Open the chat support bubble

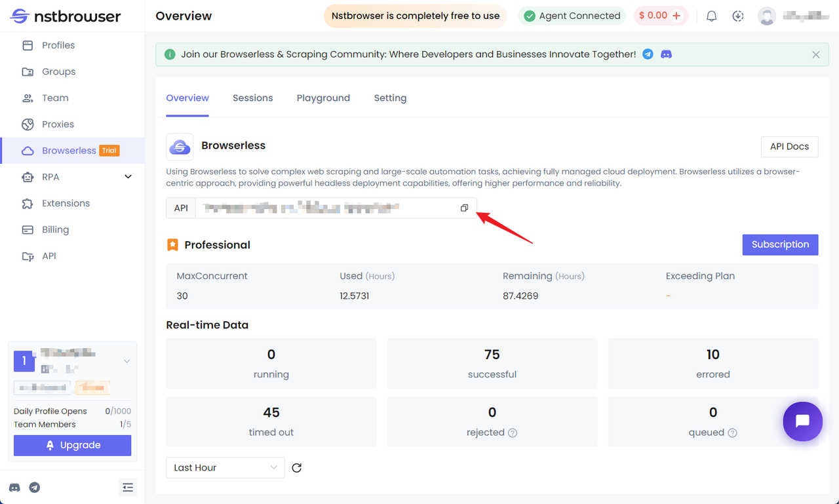(x=802, y=421)
